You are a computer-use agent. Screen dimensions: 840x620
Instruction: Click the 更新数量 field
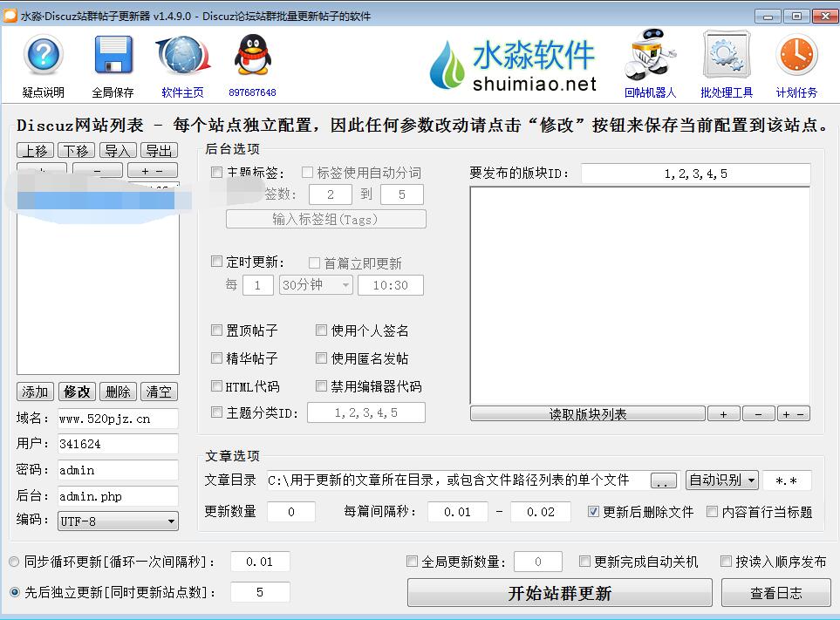click(290, 512)
